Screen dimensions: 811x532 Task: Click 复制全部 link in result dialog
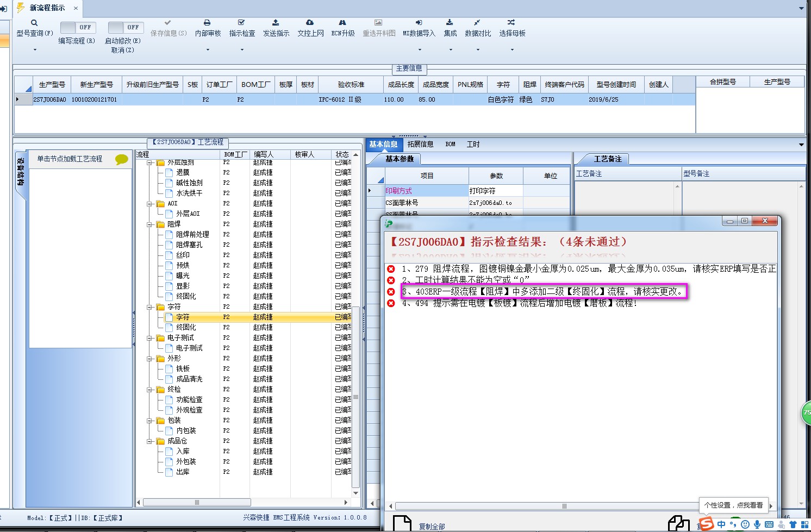click(x=432, y=527)
